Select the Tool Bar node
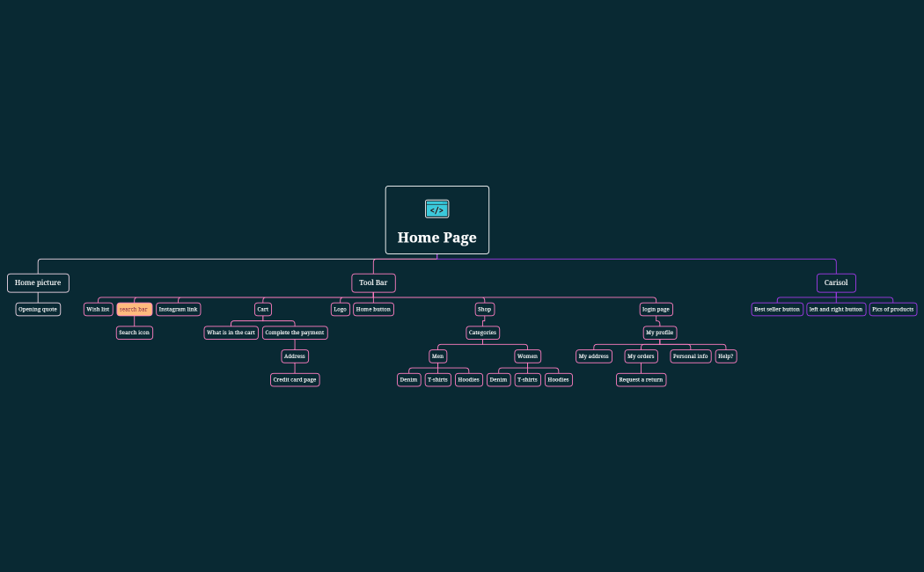This screenshot has height=572, width=924. tap(373, 282)
